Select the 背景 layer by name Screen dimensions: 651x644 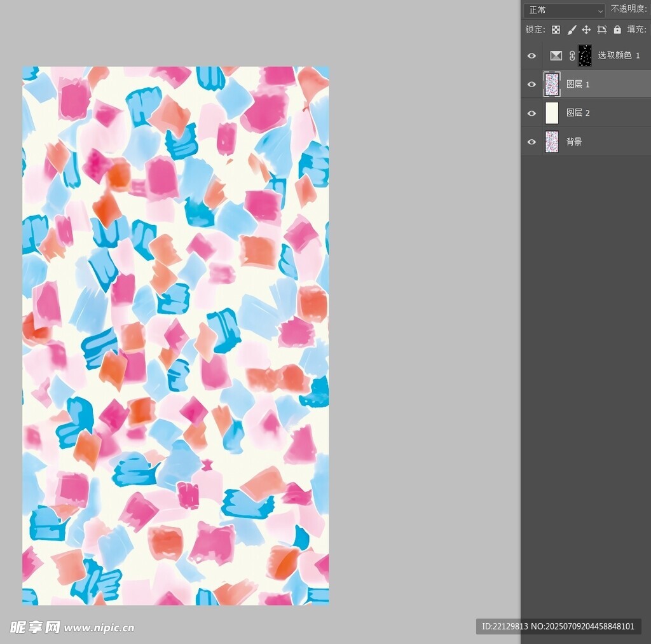(574, 142)
